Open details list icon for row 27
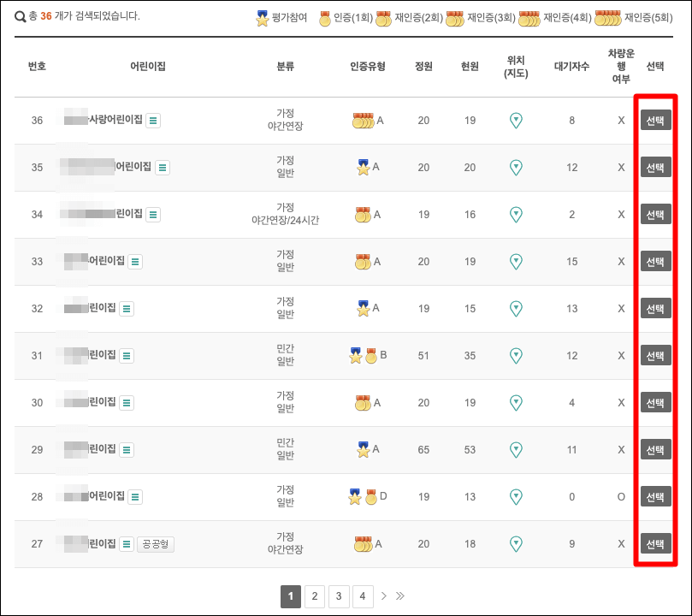The image size is (692, 616). pyautogui.click(x=127, y=543)
